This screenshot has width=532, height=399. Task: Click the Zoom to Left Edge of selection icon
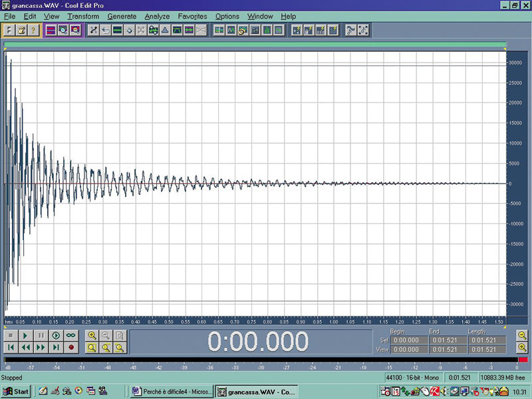(x=106, y=348)
